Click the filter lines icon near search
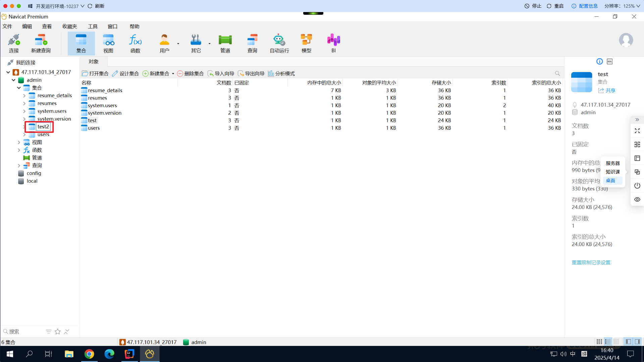The height and width of the screenshot is (362, 644). (49, 331)
